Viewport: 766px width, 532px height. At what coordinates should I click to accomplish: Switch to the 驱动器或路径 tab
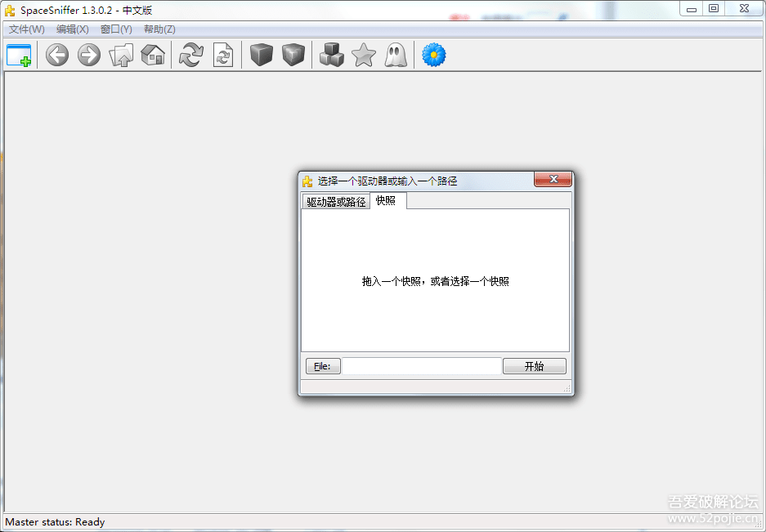click(x=335, y=202)
